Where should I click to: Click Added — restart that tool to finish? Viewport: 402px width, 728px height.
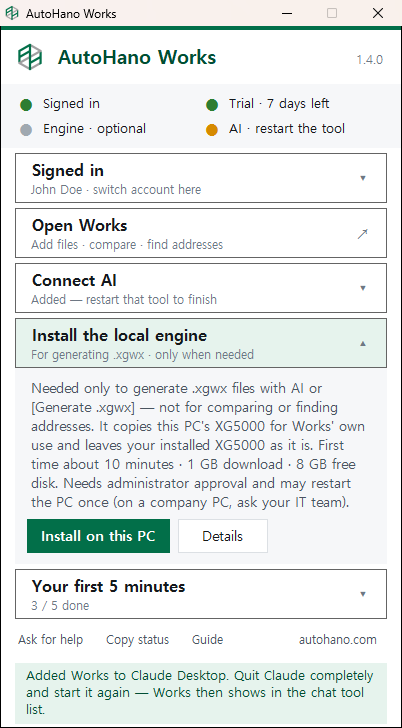[x=124, y=300]
